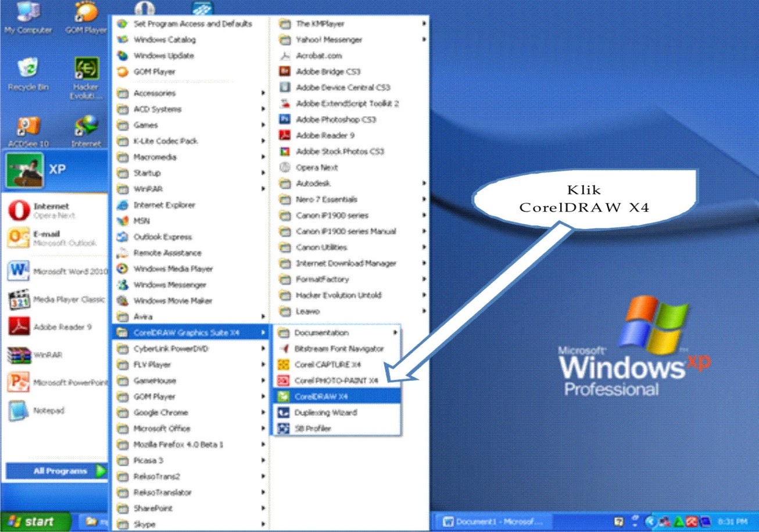Launch CorelDRAW X4 from the submenu
Viewport: 759px width, 532px height.
(x=337, y=396)
